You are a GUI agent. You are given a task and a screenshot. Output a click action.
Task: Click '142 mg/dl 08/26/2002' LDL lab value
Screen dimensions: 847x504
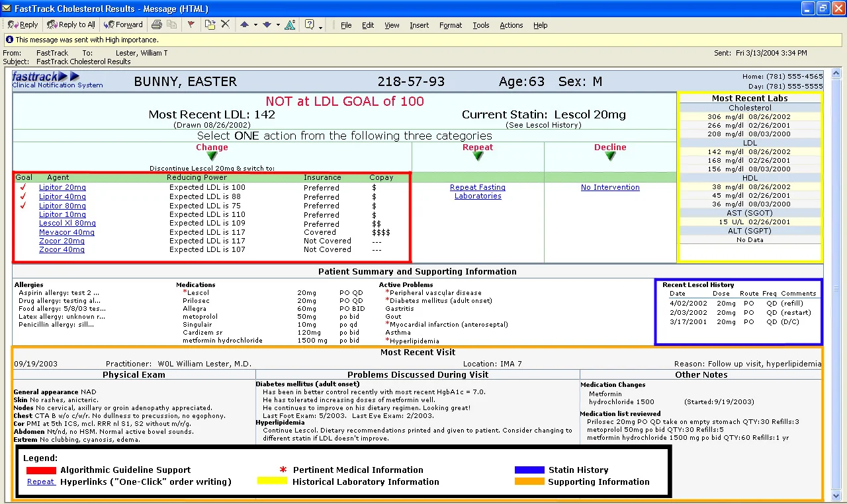[x=749, y=151]
